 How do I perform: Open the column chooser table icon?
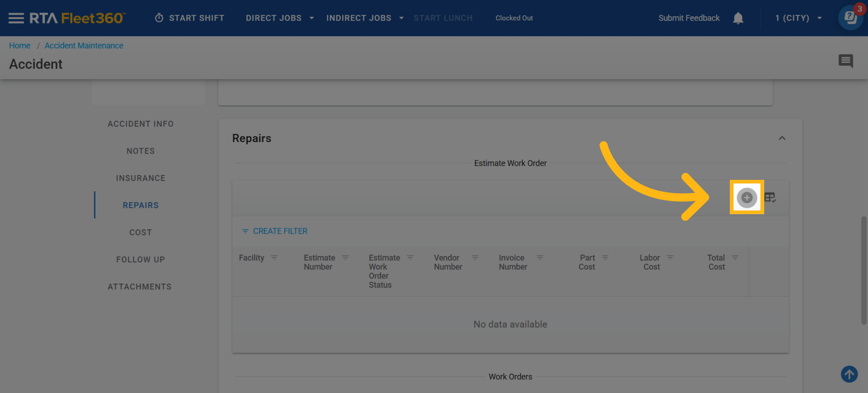pos(770,198)
